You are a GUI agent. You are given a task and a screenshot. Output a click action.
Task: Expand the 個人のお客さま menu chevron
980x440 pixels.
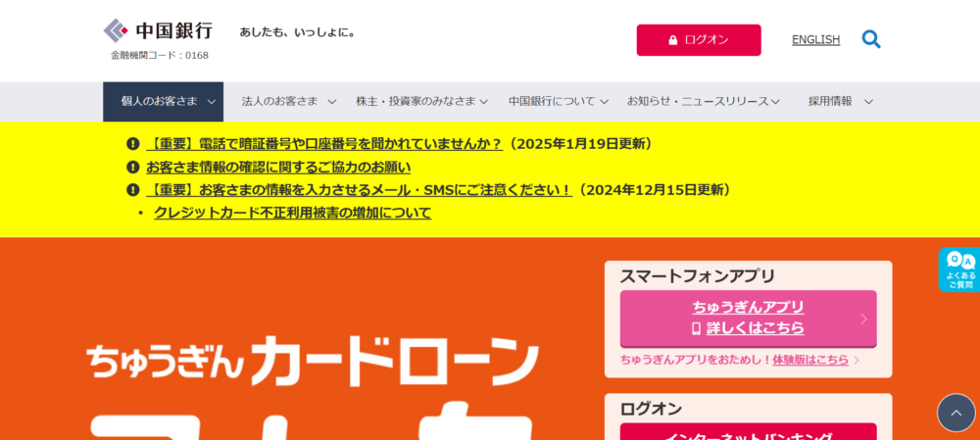coord(212,102)
